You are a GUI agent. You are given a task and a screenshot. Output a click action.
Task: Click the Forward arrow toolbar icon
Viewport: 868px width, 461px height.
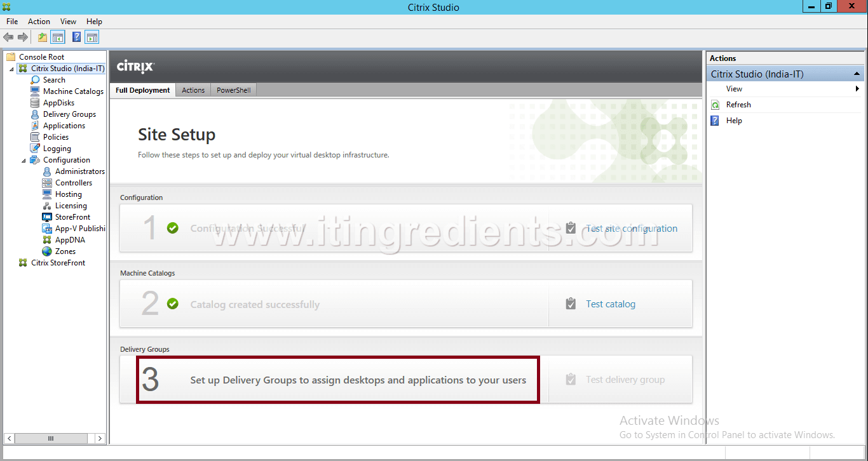pos(23,37)
